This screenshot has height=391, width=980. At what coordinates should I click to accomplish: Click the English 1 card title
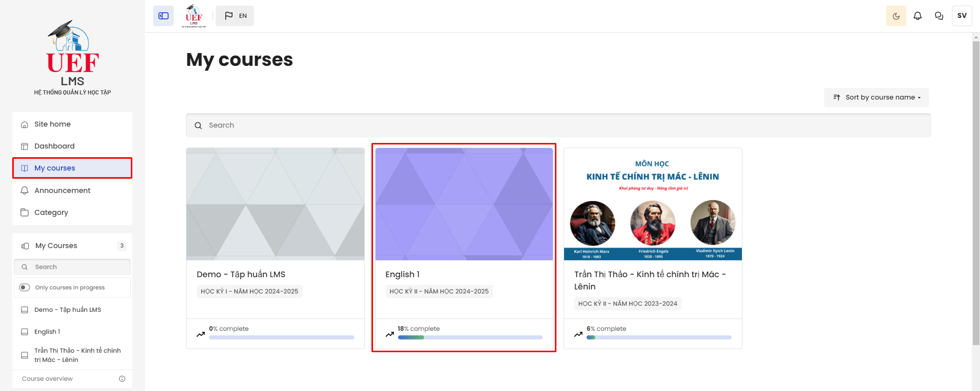pyautogui.click(x=403, y=275)
